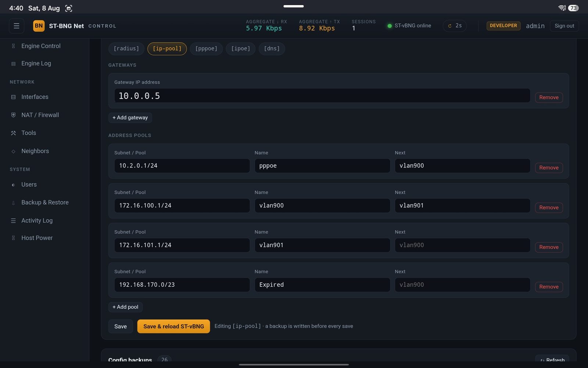Image resolution: width=588 pixels, height=368 pixels.
Task: Click empty Next field of vlan901 pool
Action: tap(462, 245)
